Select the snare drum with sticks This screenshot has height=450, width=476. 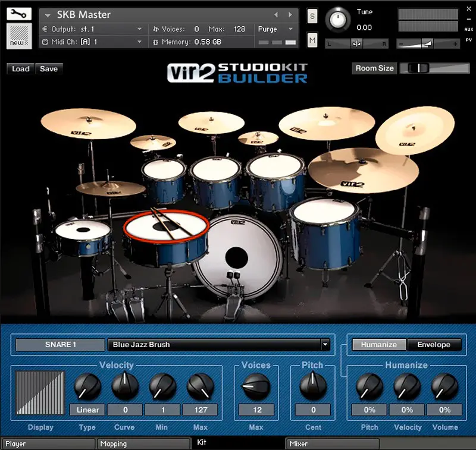click(166, 237)
